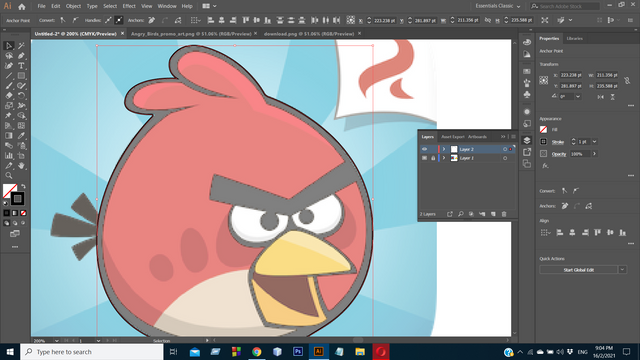Click the Home icon in menu bar

pyautogui.click(x=22, y=7)
